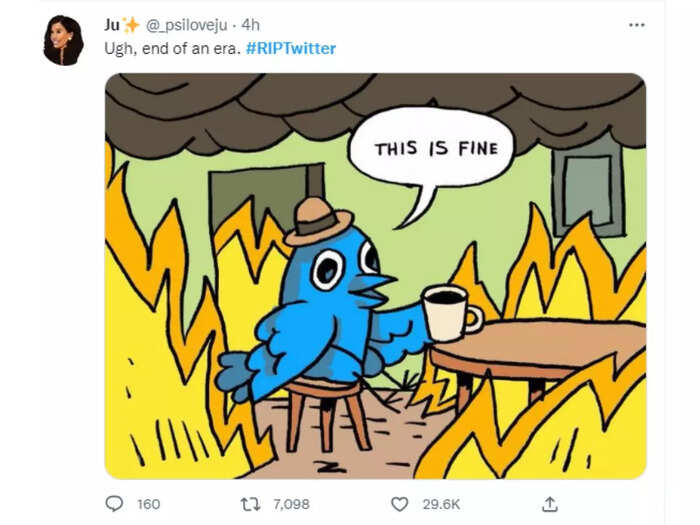Click the coffee mug in the image
Screen dimensions: 700x525
click(x=451, y=313)
